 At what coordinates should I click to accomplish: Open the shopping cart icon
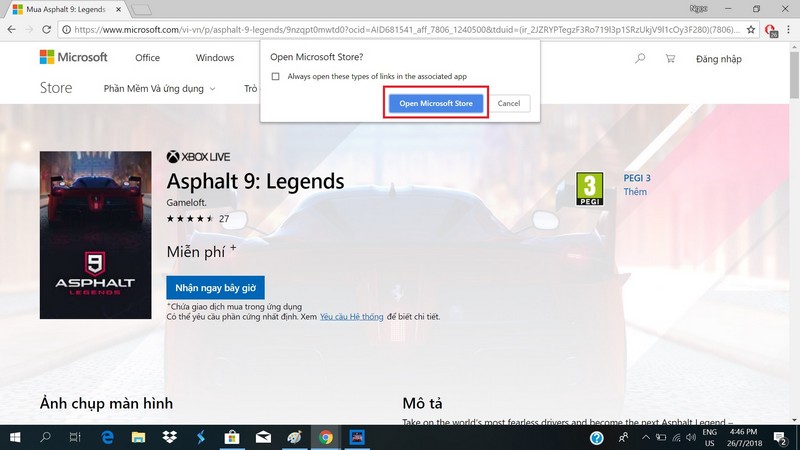point(670,59)
